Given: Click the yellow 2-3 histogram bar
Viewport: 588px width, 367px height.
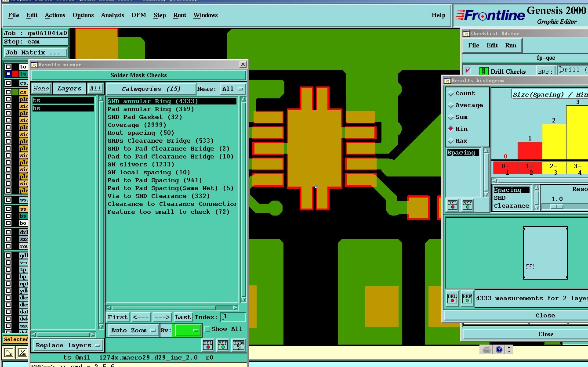Looking at the screenshot, I should pos(554,142).
